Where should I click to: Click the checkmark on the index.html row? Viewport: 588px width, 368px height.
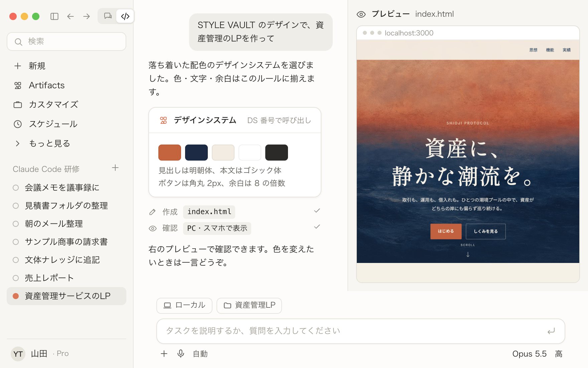click(317, 211)
